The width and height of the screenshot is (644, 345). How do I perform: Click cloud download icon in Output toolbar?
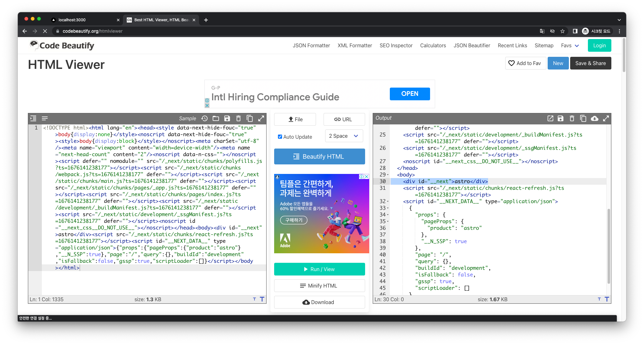(x=595, y=118)
